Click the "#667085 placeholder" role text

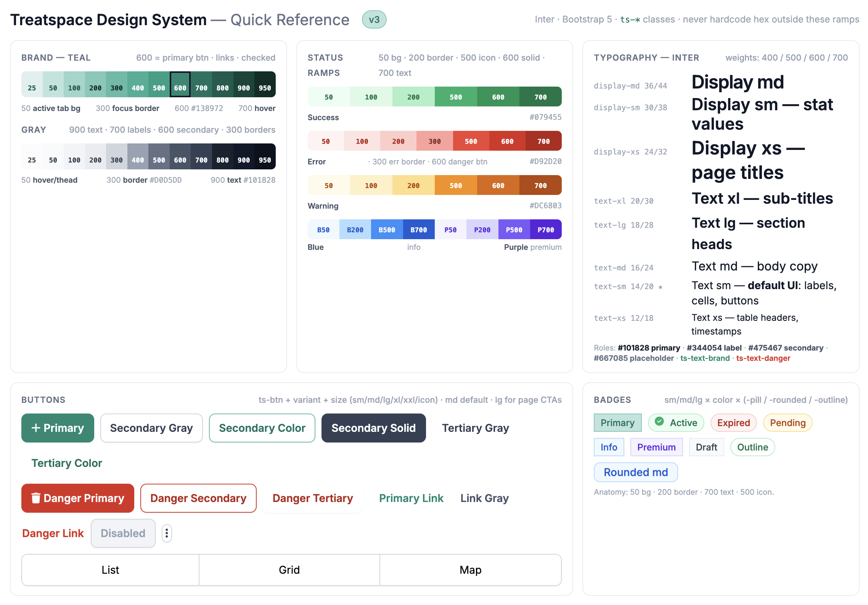634,358
